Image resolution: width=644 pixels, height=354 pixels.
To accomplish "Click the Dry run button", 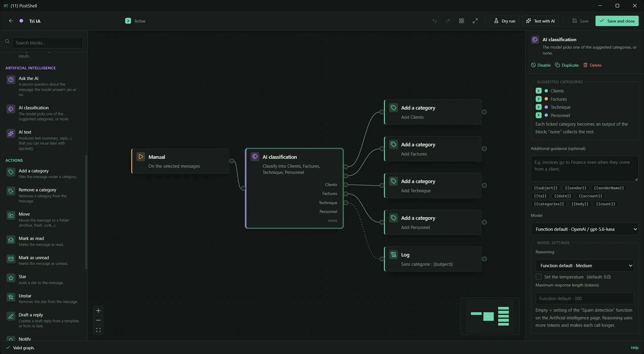I will pyautogui.click(x=504, y=21).
